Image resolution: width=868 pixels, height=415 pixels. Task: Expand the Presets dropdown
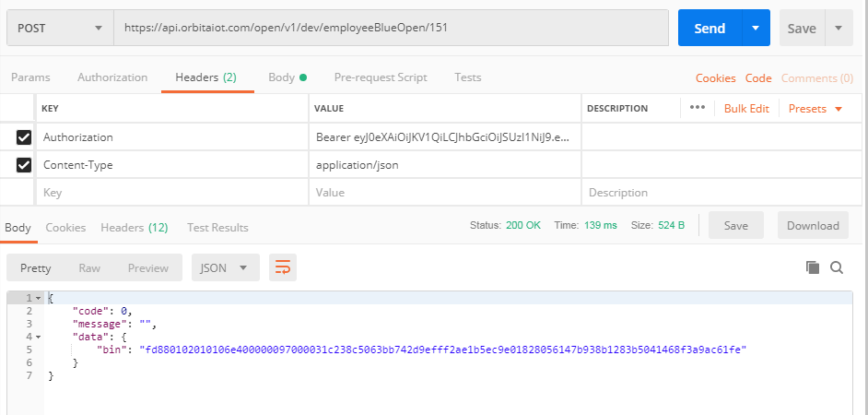coord(815,109)
